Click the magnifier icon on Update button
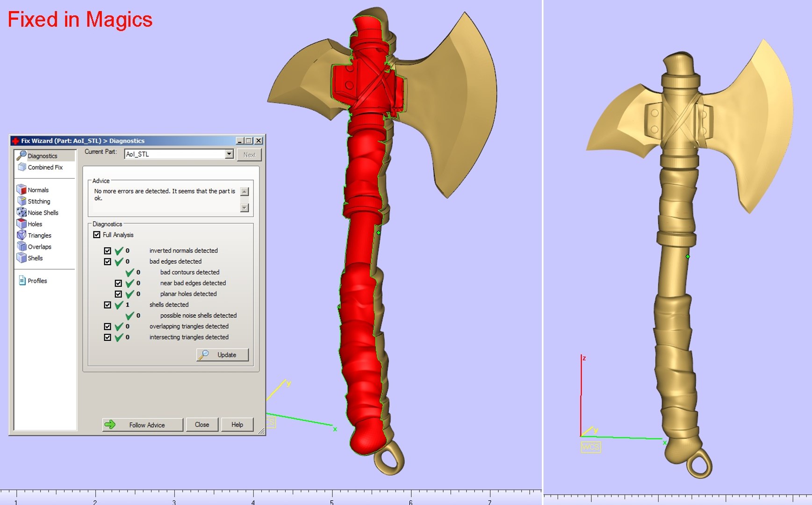This screenshot has height=505, width=812. (x=204, y=355)
